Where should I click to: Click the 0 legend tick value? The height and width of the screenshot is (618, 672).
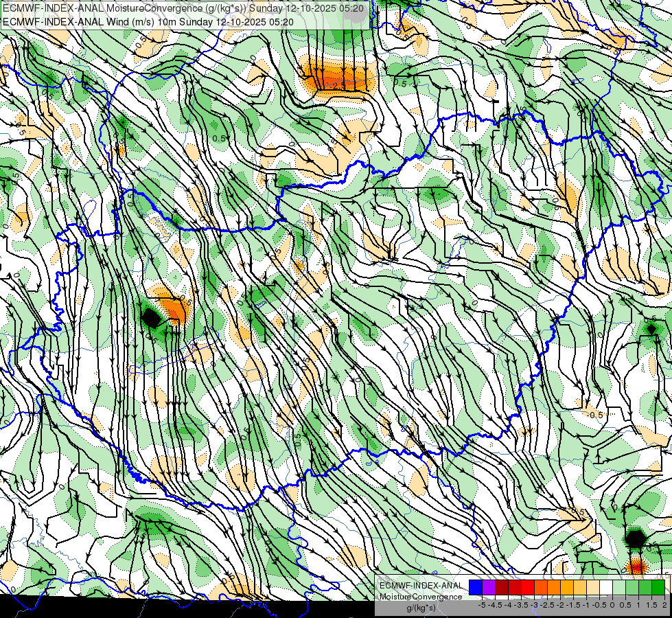click(x=612, y=605)
